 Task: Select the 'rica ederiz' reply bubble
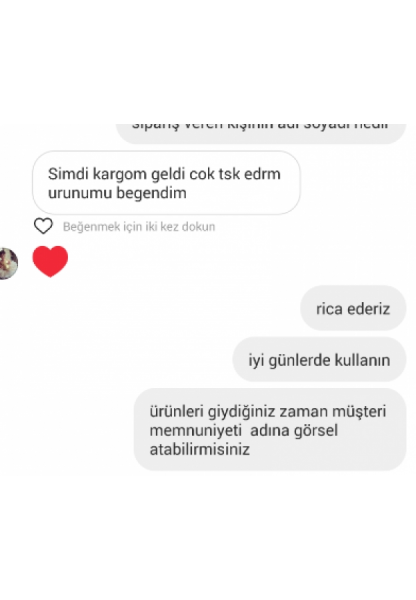click(353, 308)
